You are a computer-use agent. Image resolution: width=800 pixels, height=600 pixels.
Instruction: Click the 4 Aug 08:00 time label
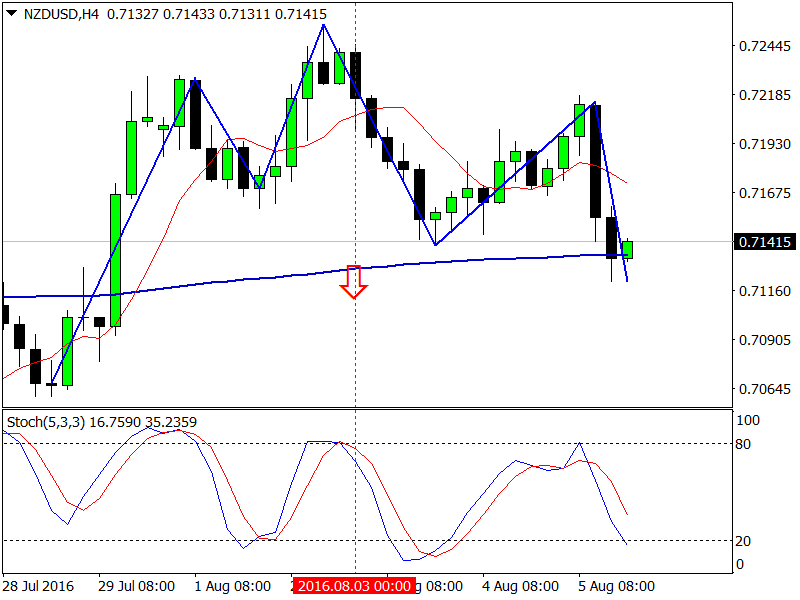[x=520, y=586]
